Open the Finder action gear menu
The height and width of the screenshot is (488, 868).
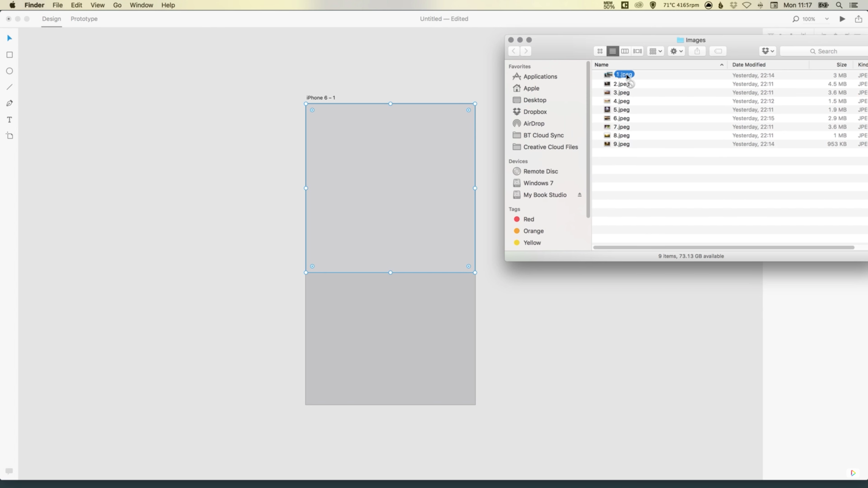pyautogui.click(x=675, y=51)
